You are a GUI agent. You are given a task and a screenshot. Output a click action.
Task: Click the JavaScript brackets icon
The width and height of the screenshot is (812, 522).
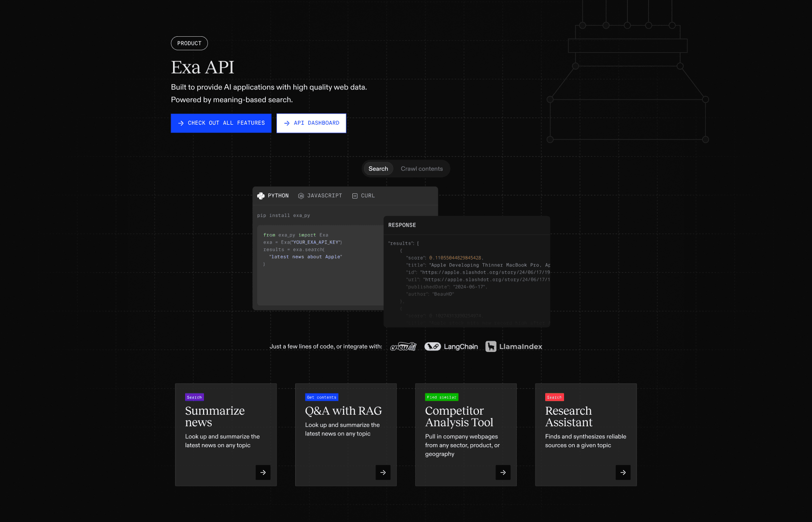[301, 196]
